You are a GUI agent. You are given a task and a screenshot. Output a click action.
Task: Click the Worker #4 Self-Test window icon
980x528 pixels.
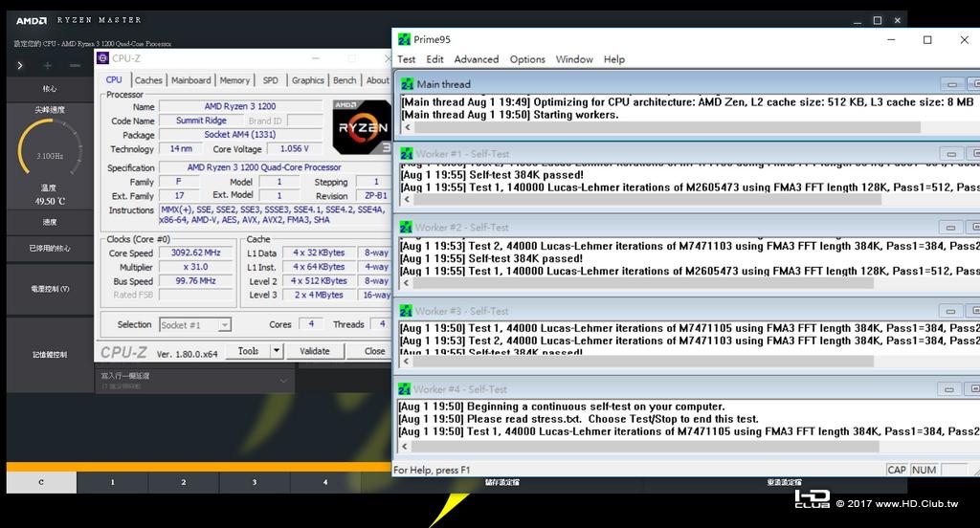click(405, 389)
